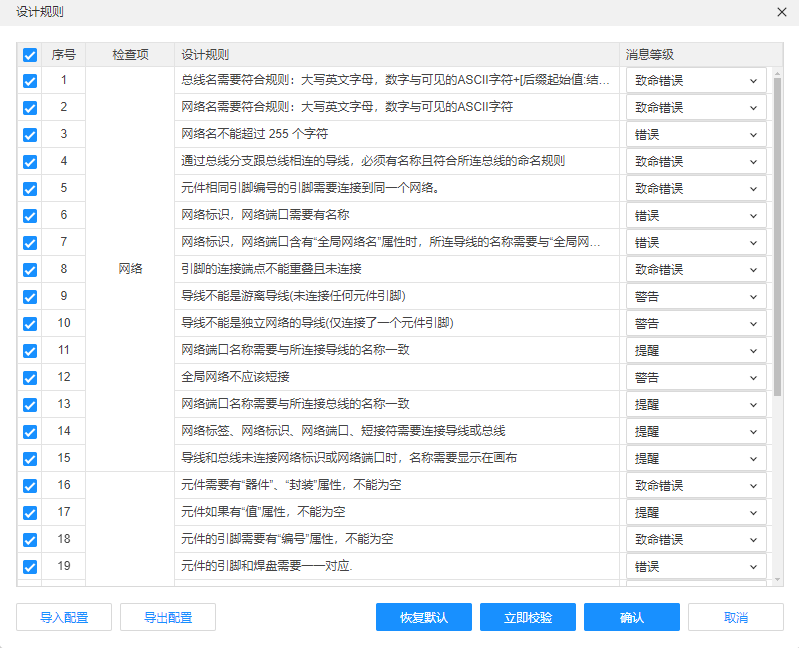This screenshot has width=799, height=648.
Task: Cancel the dialog with 取消 button
Action: pos(736,617)
